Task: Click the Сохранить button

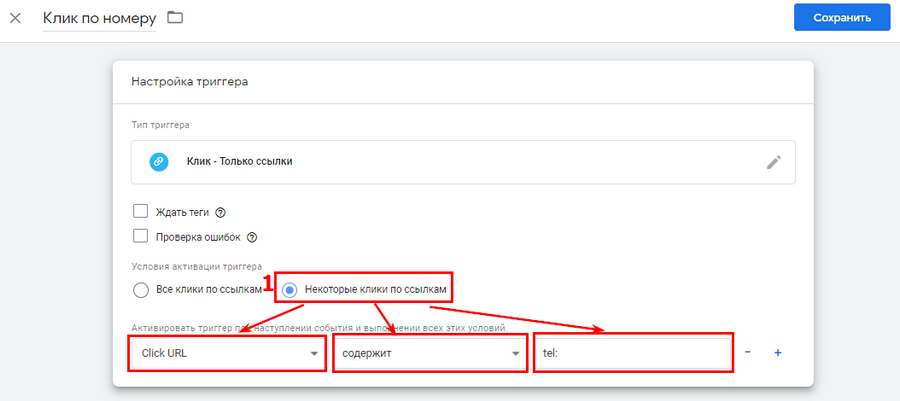Action: (841, 18)
